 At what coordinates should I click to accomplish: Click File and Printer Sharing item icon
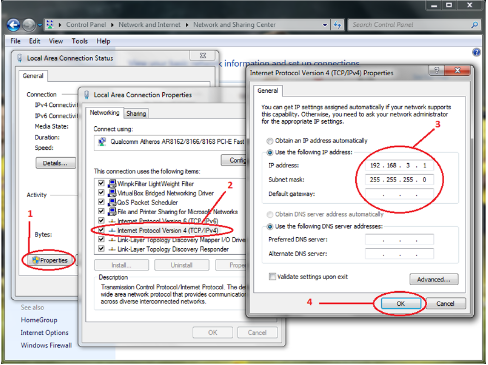[x=112, y=212]
